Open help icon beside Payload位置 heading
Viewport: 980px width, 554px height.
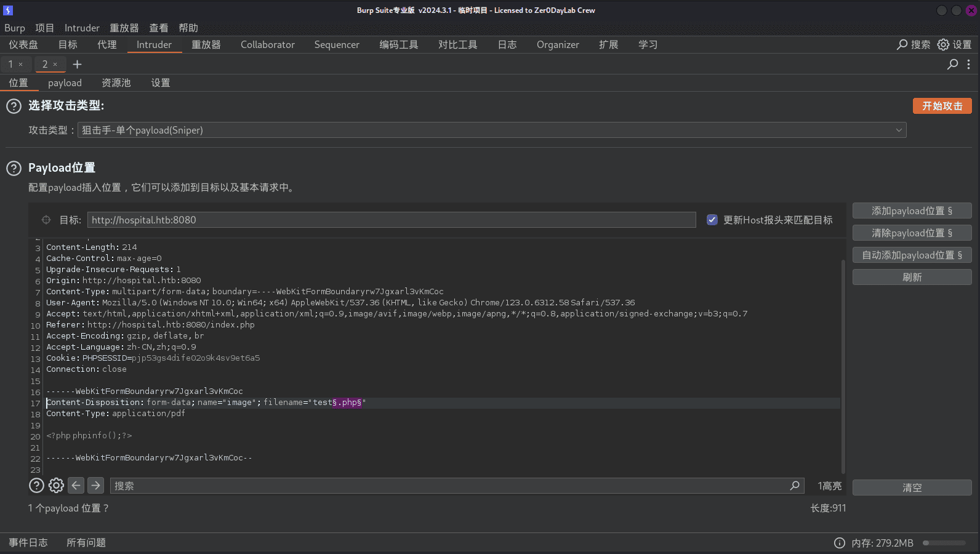click(14, 168)
